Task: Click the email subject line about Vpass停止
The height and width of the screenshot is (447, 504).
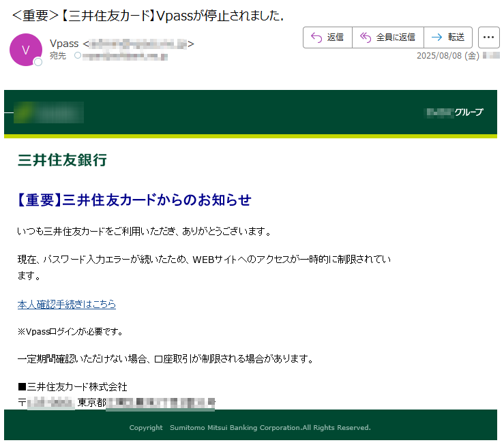Action: 148,16
